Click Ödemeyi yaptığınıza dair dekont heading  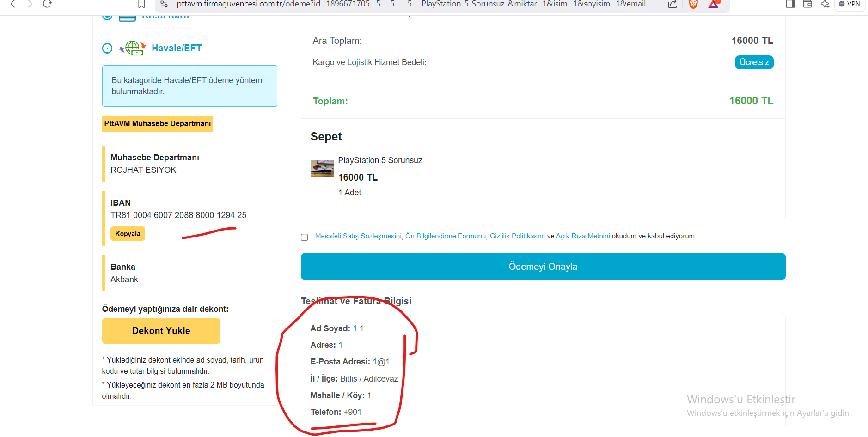point(165,309)
